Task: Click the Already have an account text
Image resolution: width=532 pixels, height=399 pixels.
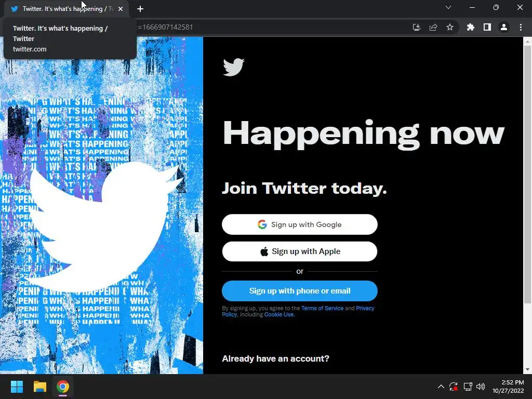Action: click(x=275, y=358)
